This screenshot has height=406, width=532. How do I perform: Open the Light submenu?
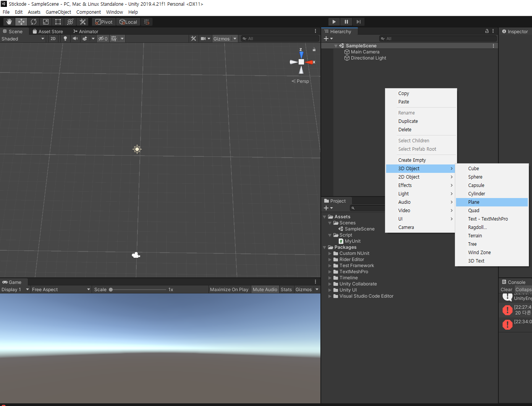coord(421,194)
